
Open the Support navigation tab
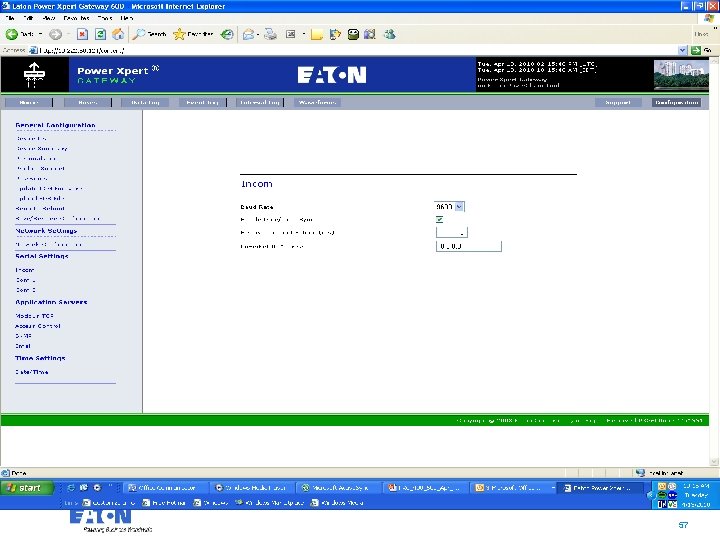(618, 102)
